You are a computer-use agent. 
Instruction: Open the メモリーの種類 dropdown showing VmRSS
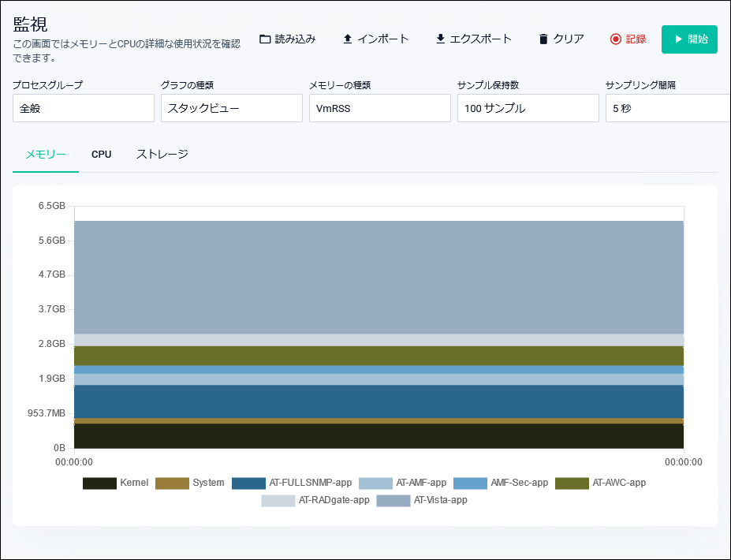[380, 108]
